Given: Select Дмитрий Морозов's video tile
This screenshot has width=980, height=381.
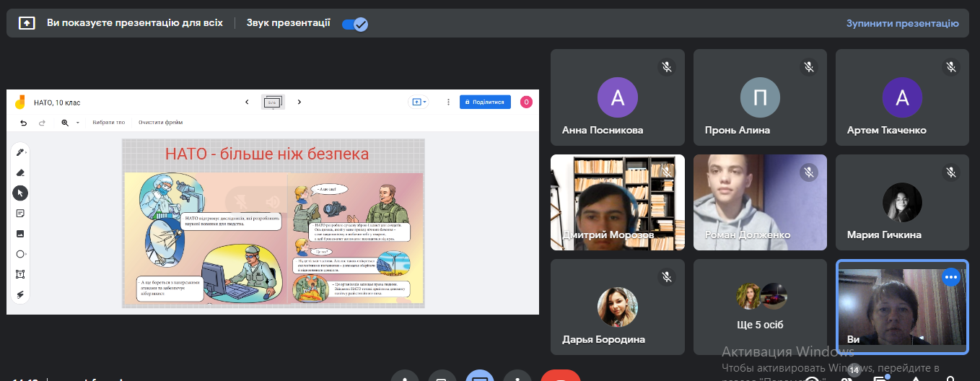Looking at the screenshot, I should pyautogui.click(x=618, y=202).
